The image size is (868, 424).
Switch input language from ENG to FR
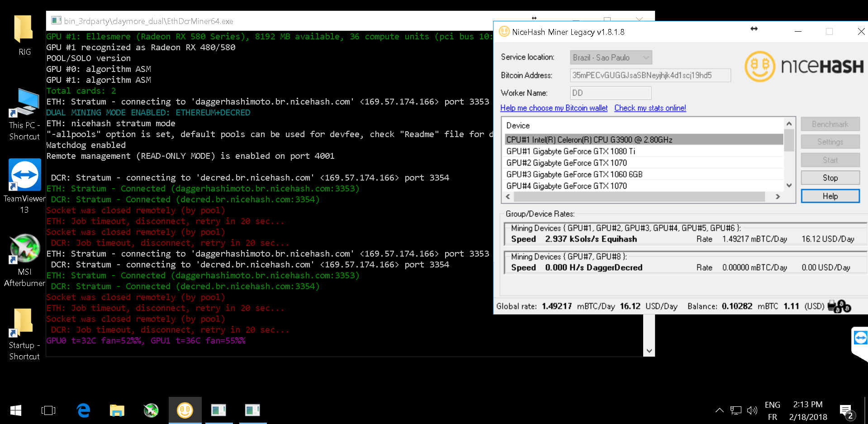point(772,410)
